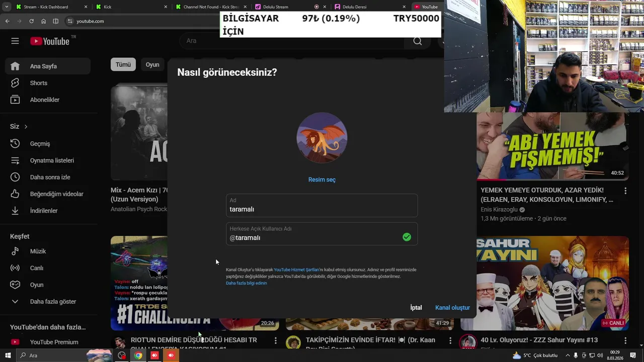Viewport: 644px width, 362px height.
Task: Open the Windows Start menu
Action: tap(7, 355)
